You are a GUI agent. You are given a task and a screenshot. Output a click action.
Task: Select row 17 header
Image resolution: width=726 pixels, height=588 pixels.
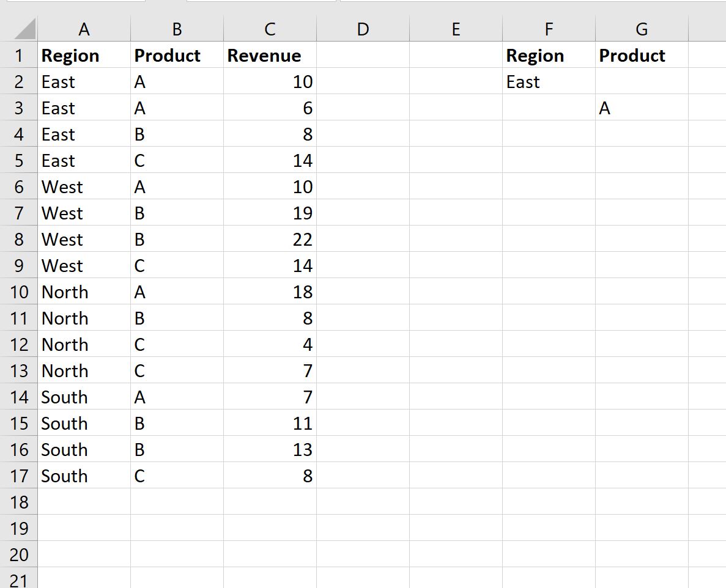pos(19,476)
